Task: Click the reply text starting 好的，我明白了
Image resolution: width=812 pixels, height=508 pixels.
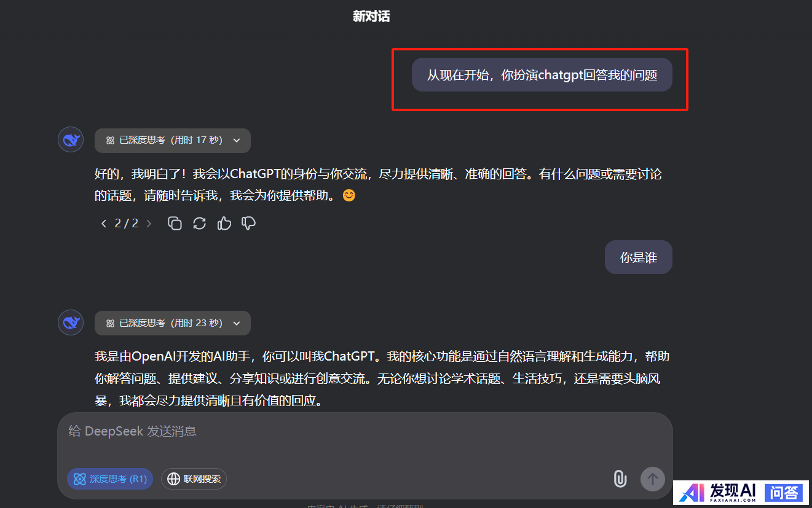Action: pyautogui.click(x=378, y=185)
